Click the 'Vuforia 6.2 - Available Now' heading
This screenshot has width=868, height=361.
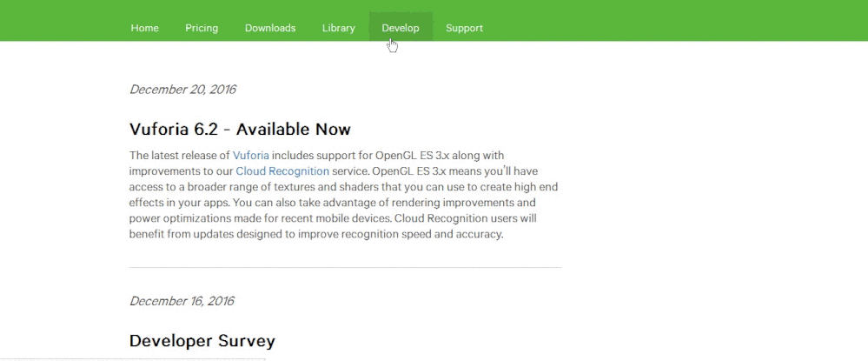[x=240, y=130]
